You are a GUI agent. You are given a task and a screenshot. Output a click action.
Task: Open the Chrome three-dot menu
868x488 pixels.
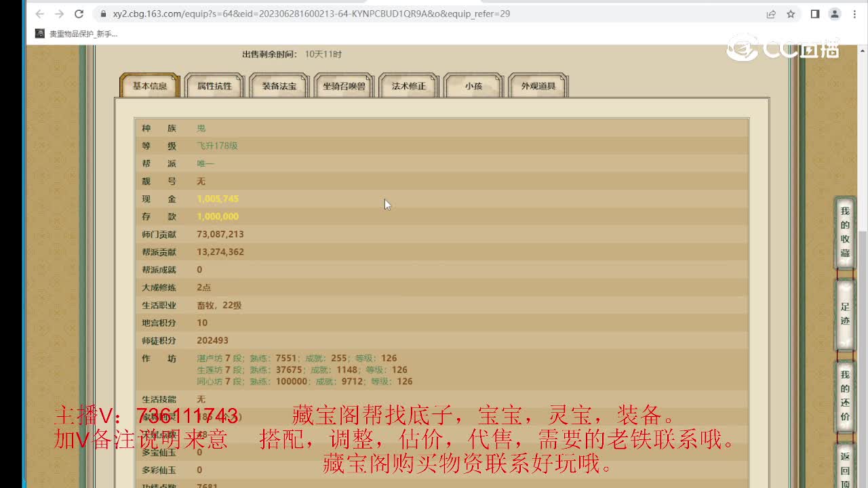click(x=856, y=14)
